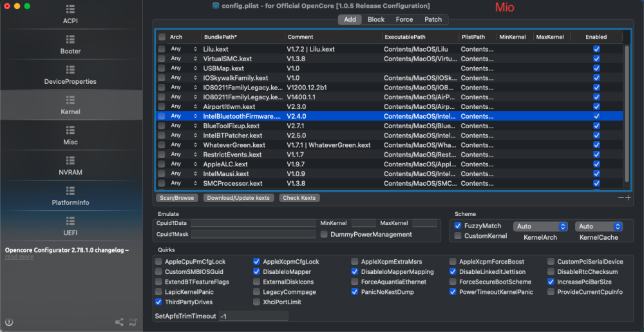Image resolution: width=644 pixels, height=332 pixels.
Task: Enable DummyPowerManagement checkbox
Action: [324, 234]
